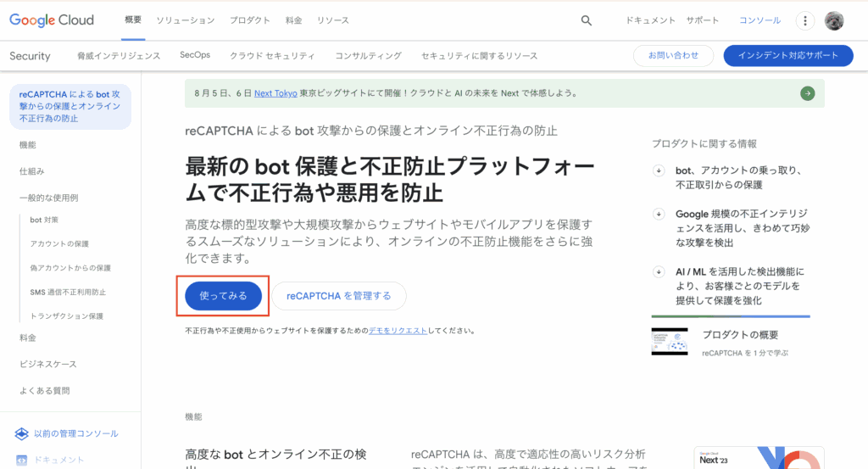Jump to 料金 in the left sidebar
The width and height of the screenshot is (868, 469).
[28, 338]
